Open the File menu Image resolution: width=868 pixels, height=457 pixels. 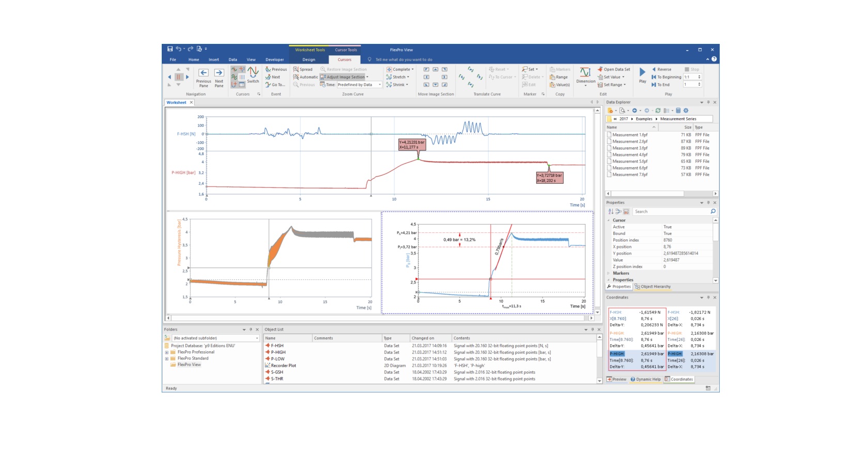tap(173, 59)
